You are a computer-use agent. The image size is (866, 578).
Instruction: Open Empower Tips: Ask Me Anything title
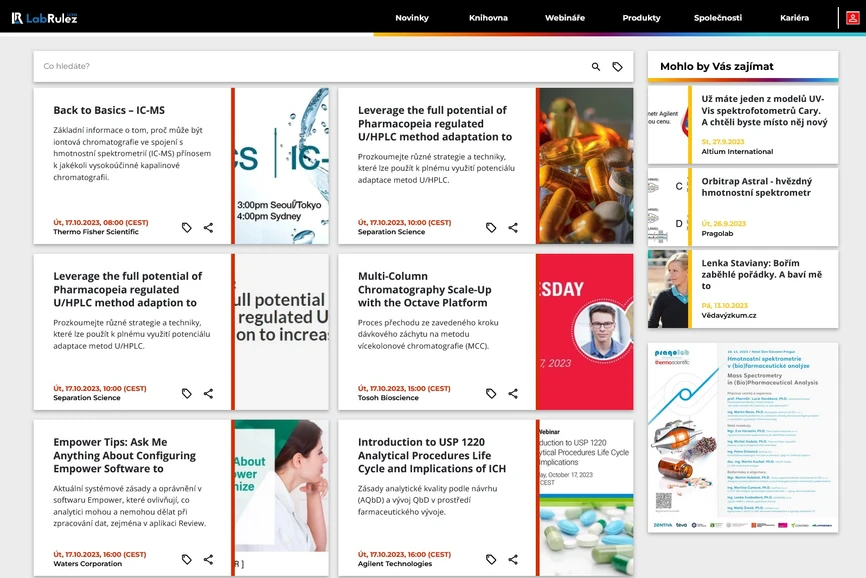tap(124, 455)
